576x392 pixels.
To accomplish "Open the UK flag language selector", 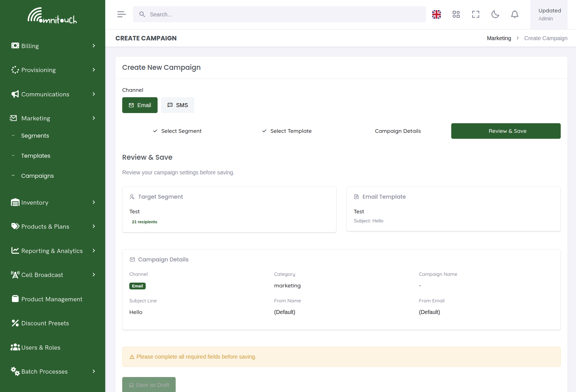I will [437, 14].
